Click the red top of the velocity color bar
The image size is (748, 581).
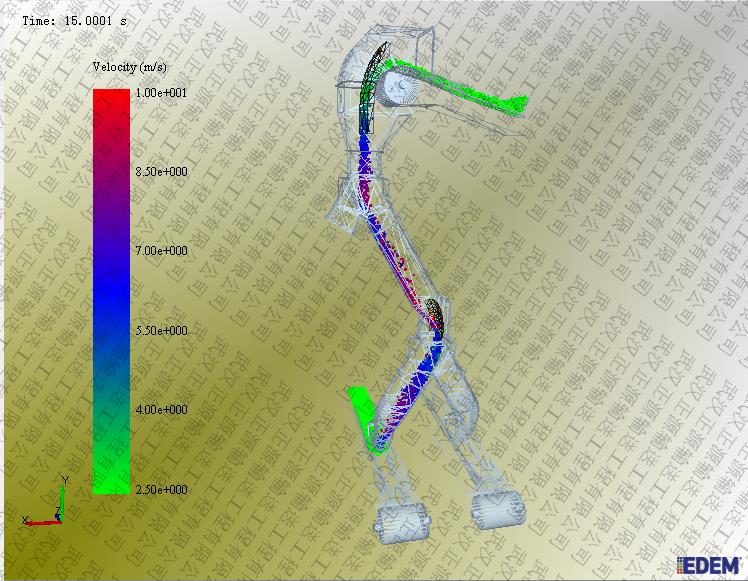click(111, 102)
